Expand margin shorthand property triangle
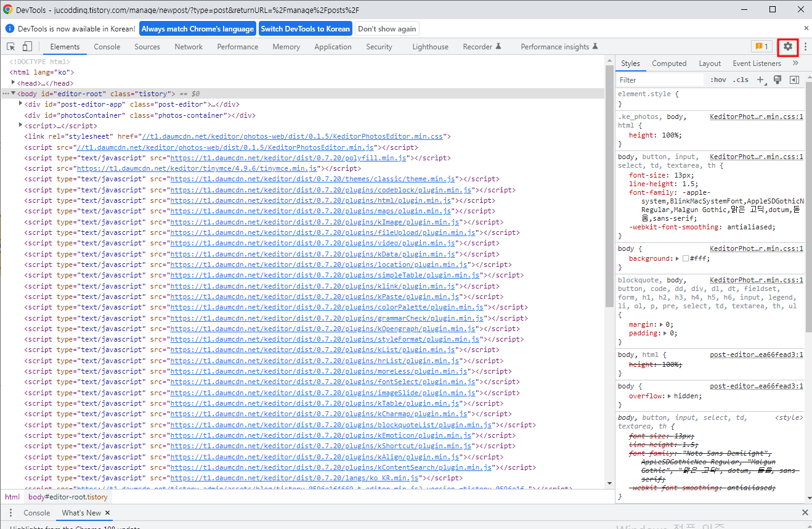 click(662, 324)
